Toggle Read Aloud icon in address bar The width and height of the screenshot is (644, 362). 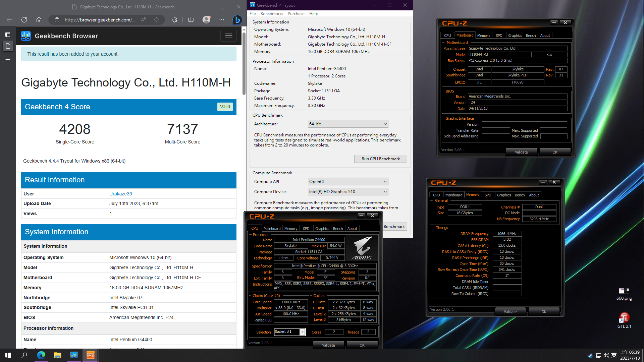click(143, 20)
